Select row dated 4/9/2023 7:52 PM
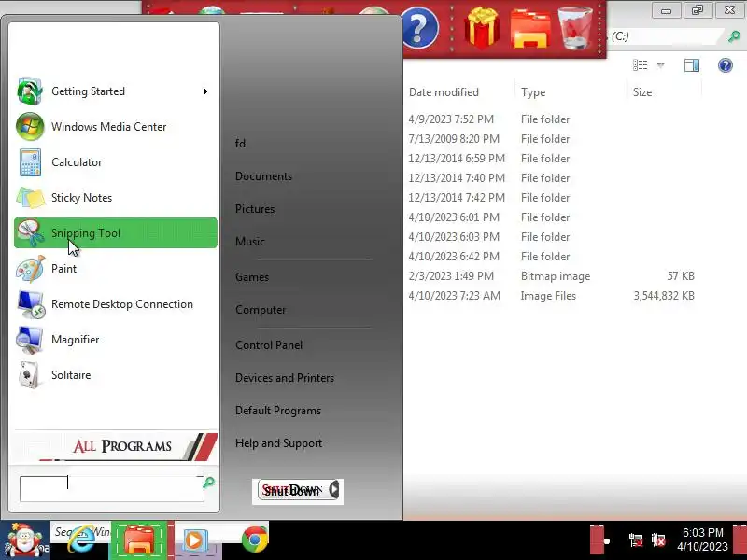747x560 pixels. click(553, 119)
